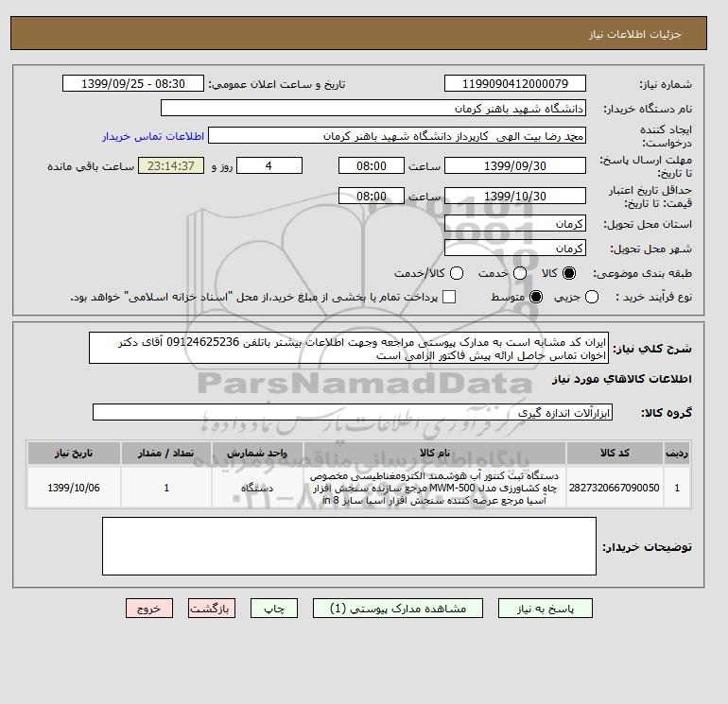Screen dimensions: 728x704
Task: Select the متوسط purchase type radio
Action: click(536, 297)
